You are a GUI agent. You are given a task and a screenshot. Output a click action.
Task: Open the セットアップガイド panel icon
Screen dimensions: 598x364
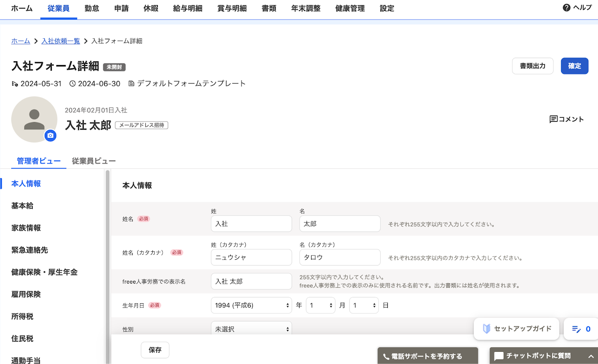click(486, 328)
